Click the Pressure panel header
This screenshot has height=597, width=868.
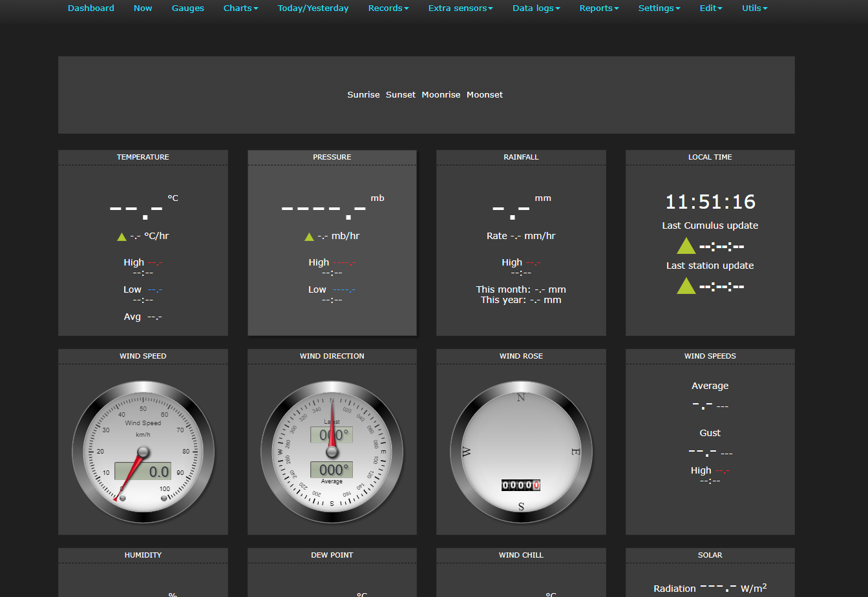tap(332, 157)
